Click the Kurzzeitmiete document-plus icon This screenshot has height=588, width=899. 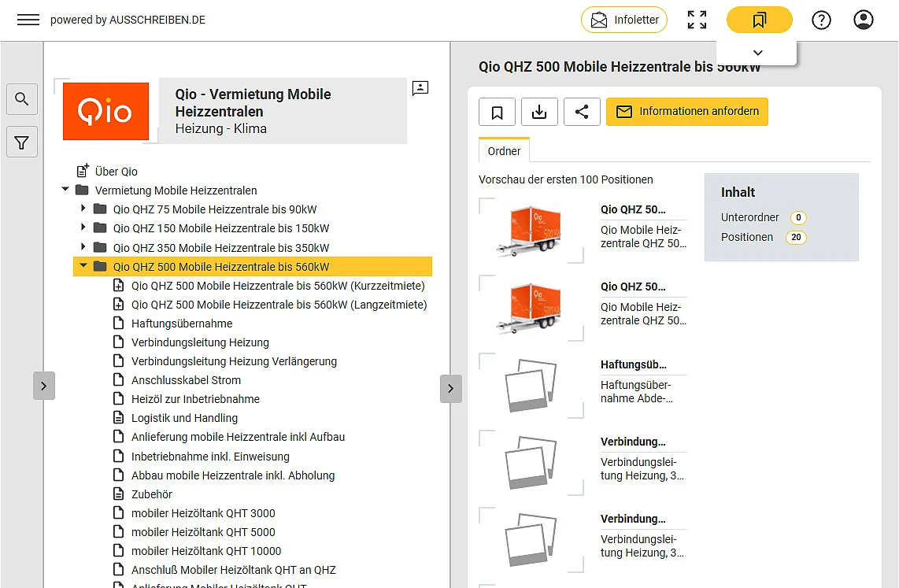coord(118,286)
